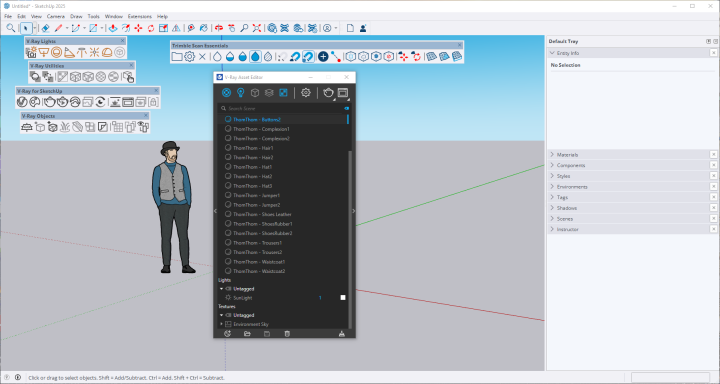
Task: Choose the Push/Pull tool
Action: [x=112, y=28]
